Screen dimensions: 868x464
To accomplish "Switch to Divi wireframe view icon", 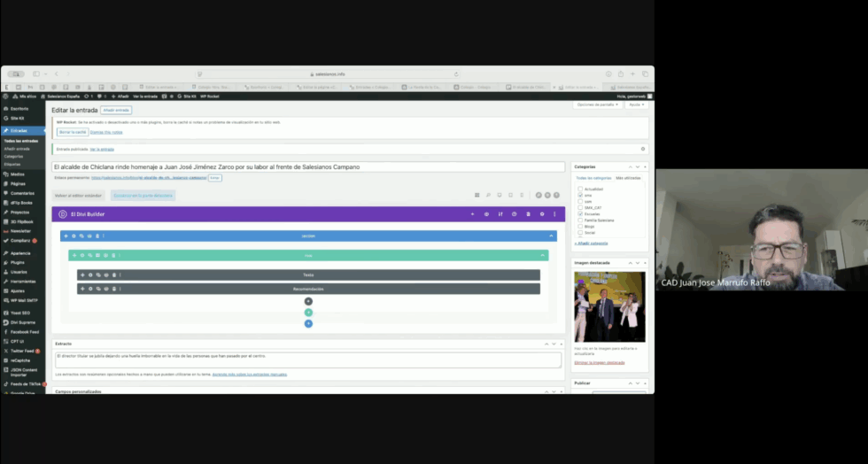I will tap(477, 195).
